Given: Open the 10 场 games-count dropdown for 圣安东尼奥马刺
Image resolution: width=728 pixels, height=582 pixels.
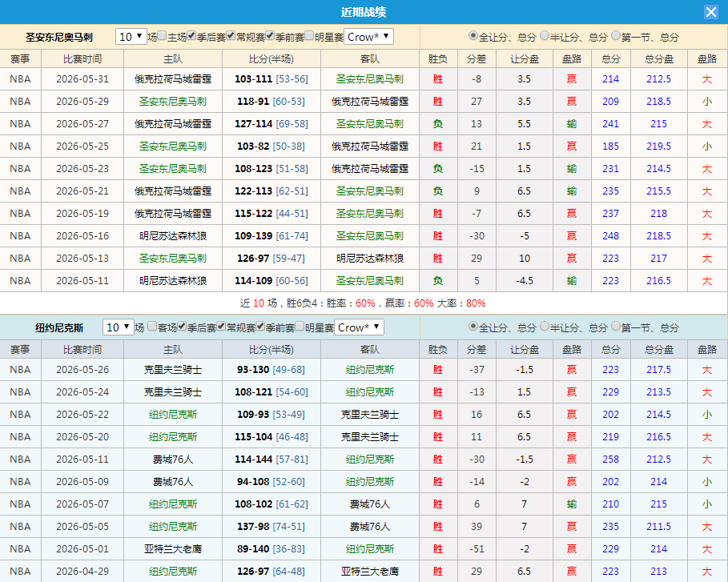Looking at the screenshot, I should click(x=131, y=37).
